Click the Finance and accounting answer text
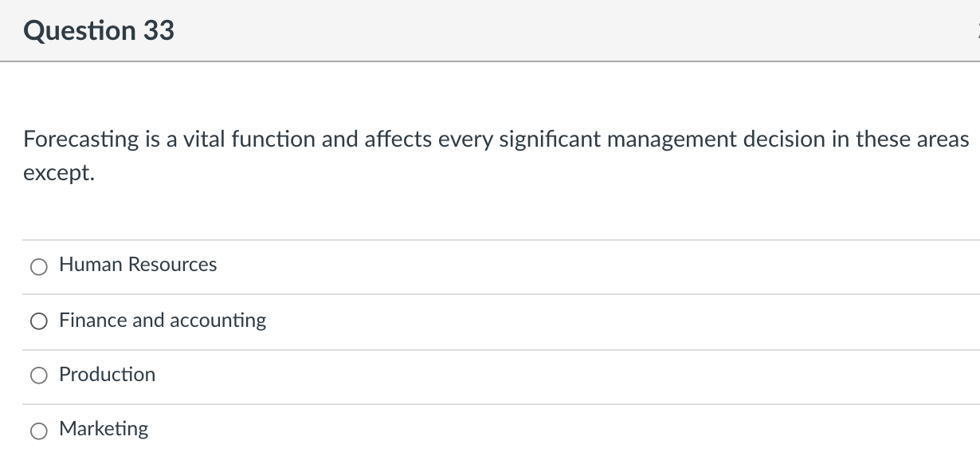 coord(163,321)
